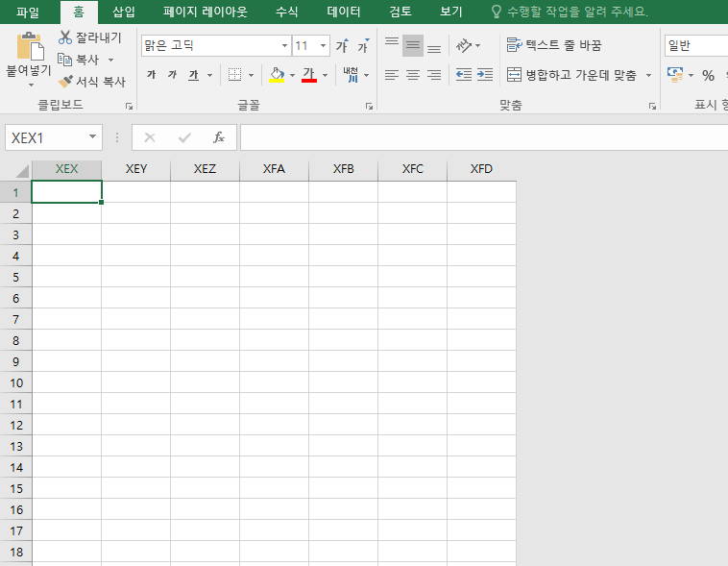Image resolution: width=728 pixels, height=566 pixels.
Task: Open Merge and Center dropdown arrow
Action: pyautogui.click(x=648, y=75)
